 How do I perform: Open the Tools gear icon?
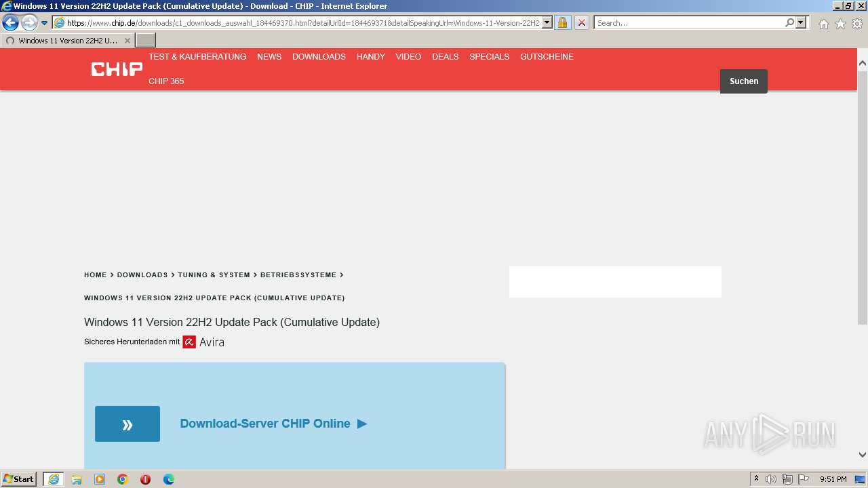pos(857,24)
